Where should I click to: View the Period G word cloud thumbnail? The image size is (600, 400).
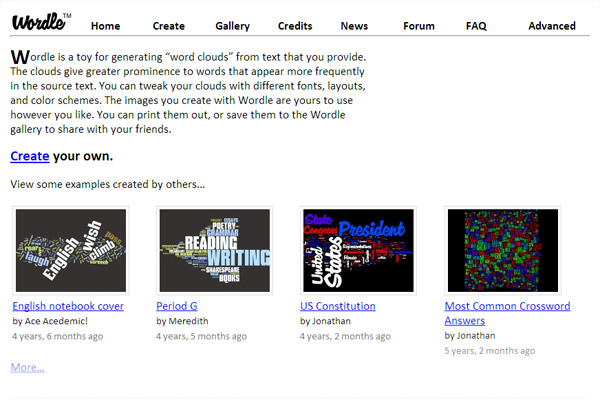[x=215, y=250]
